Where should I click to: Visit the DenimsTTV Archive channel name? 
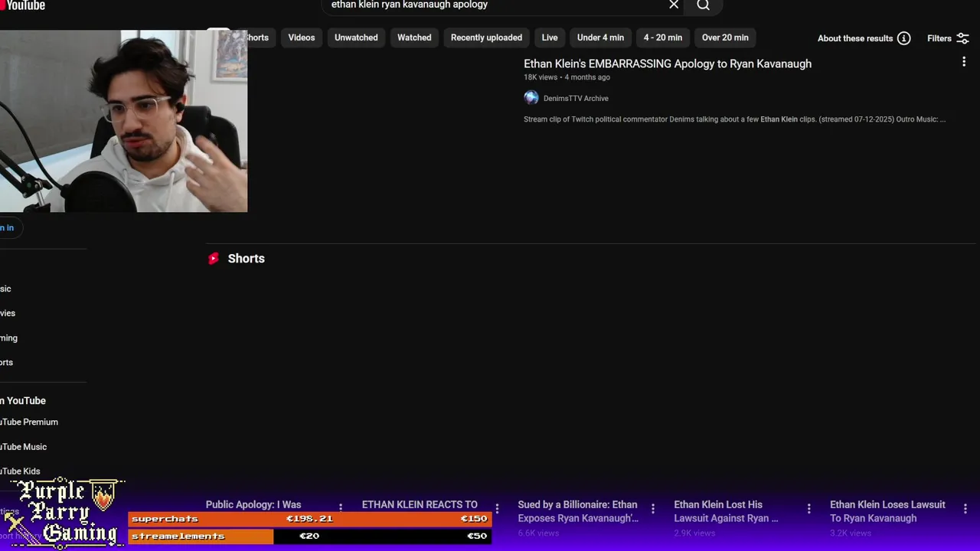coord(576,98)
